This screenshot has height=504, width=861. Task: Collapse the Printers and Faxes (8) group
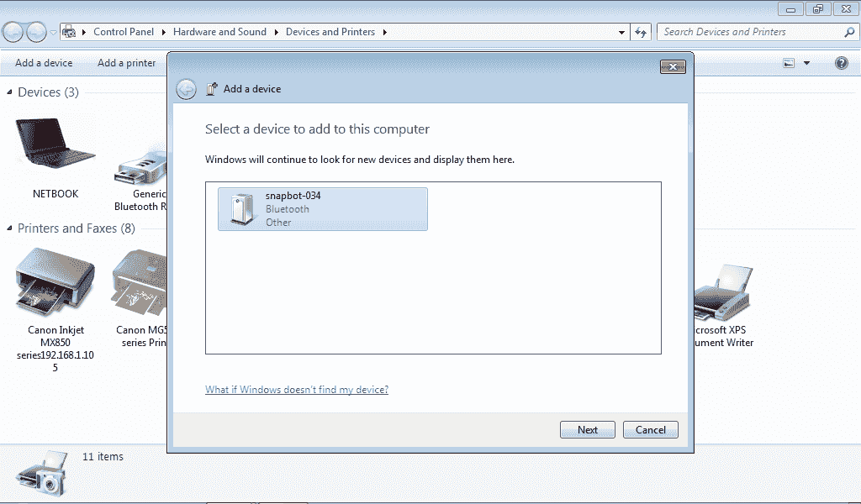click(x=10, y=228)
